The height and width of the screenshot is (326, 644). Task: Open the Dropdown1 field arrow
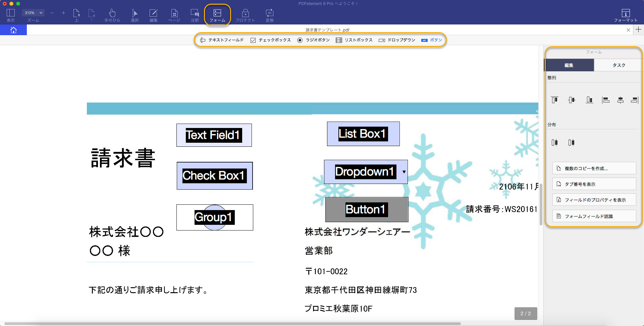tap(404, 172)
